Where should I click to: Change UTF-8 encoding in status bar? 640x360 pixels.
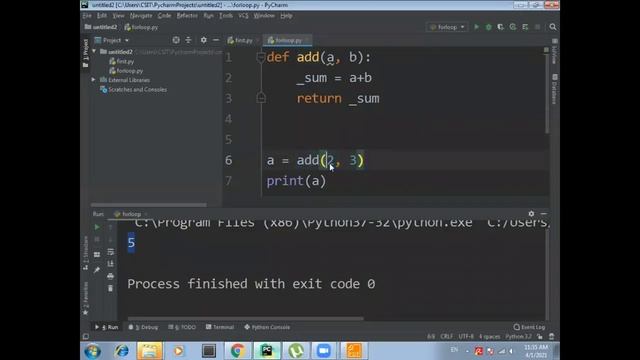tap(466, 337)
